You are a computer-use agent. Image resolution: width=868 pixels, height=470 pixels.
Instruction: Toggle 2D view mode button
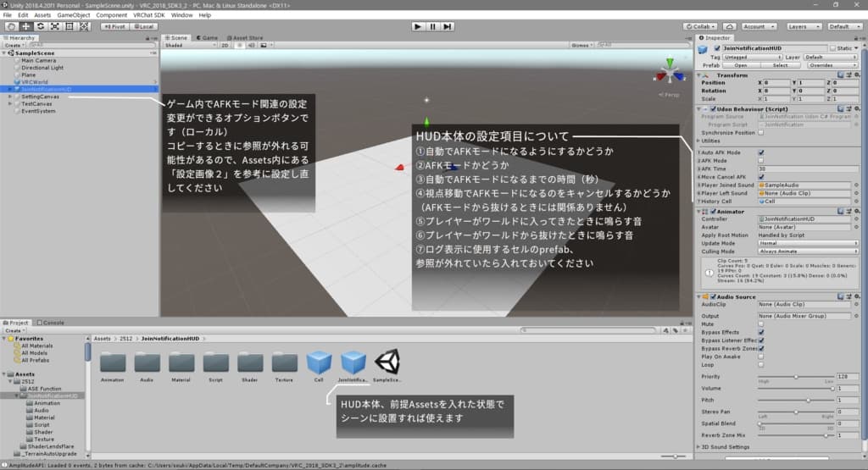pyautogui.click(x=225, y=46)
